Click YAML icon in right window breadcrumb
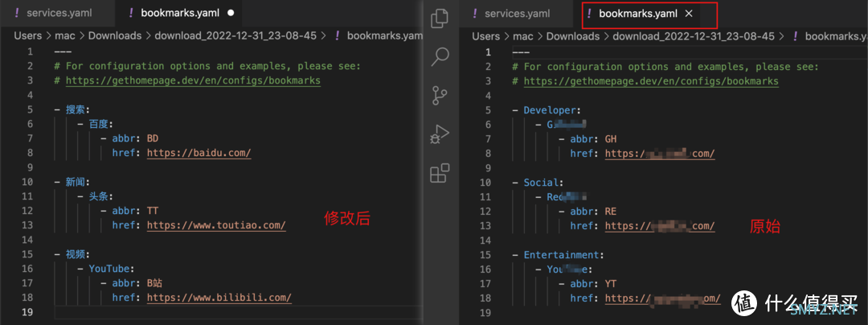Viewport: 868px width, 325px height. 796,36
